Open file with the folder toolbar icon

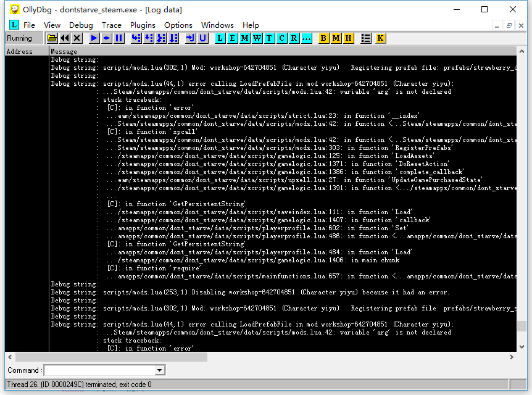[x=52, y=38]
